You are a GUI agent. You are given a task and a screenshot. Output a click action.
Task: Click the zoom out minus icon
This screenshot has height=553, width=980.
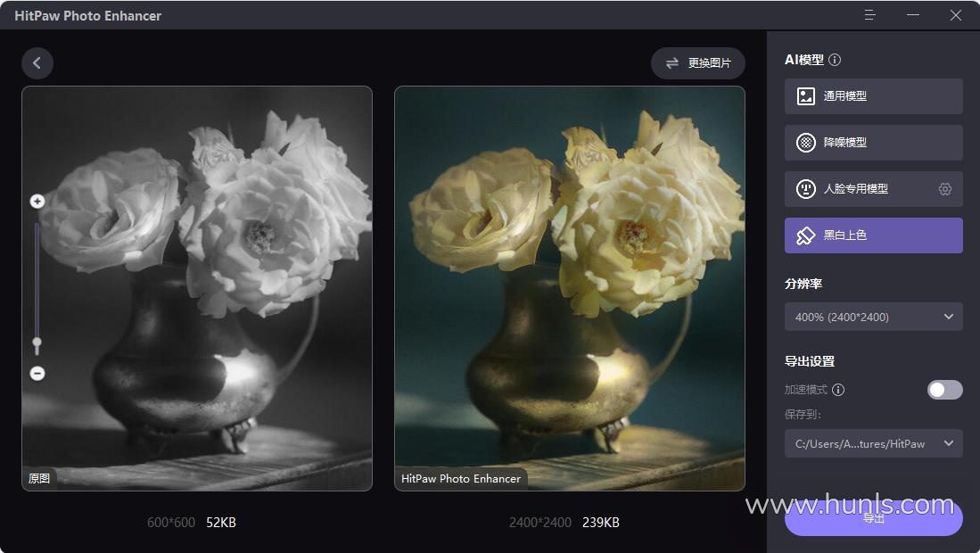pos(37,373)
